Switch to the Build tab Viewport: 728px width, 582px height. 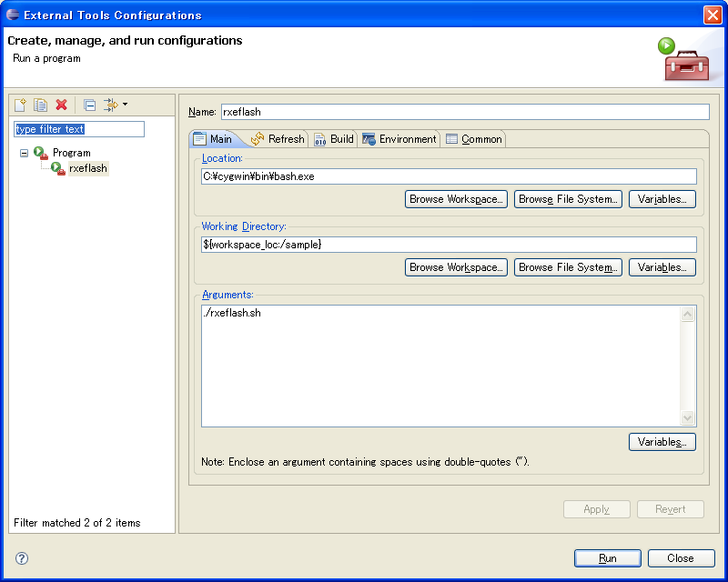coord(334,139)
